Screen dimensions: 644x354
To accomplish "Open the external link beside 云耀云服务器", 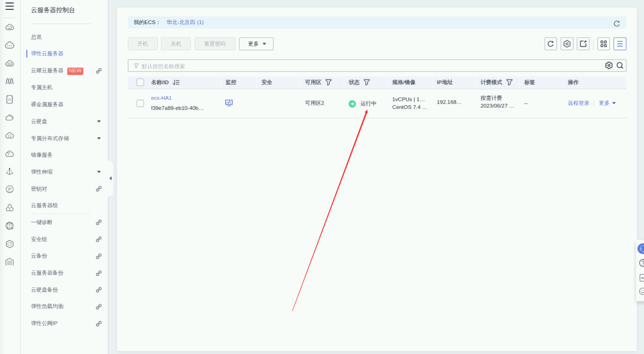I will pos(99,71).
